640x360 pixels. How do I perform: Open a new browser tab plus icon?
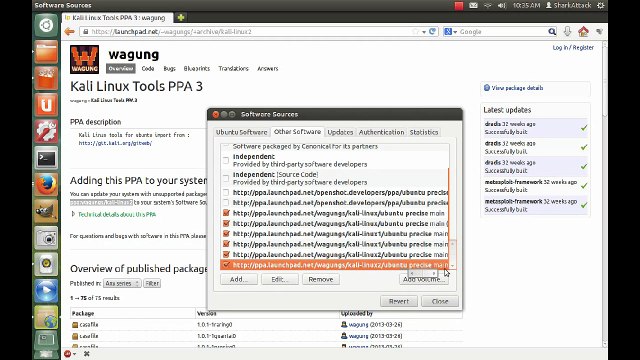click(180, 18)
